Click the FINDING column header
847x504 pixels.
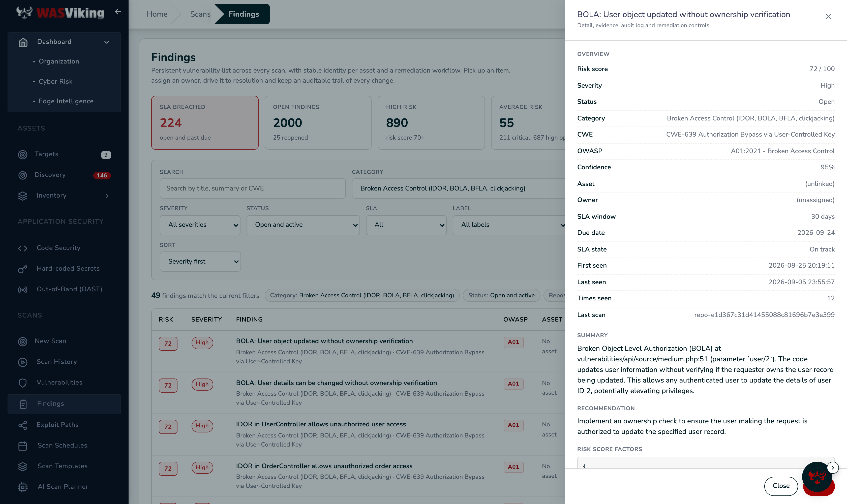[x=249, y=320]
